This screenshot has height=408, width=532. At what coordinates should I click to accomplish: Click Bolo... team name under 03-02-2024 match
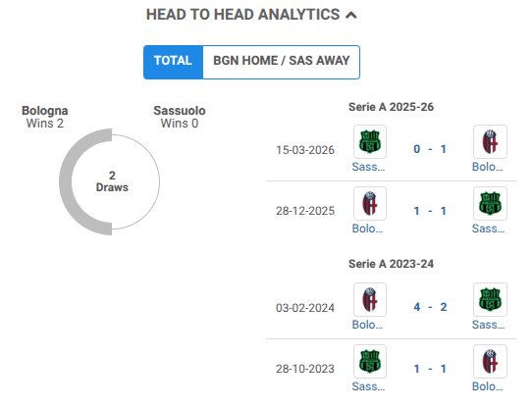pos(367,325)
